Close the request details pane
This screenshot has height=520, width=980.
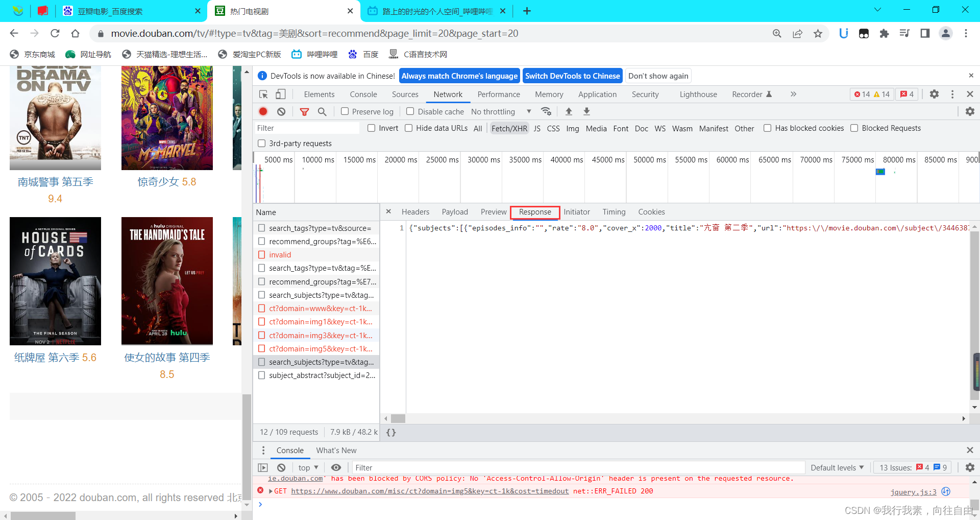coord(388,211)
